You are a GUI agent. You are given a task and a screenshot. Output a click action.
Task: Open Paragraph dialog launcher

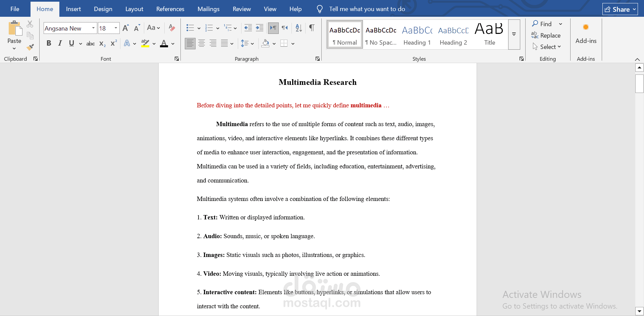click(x=318, y=59)
